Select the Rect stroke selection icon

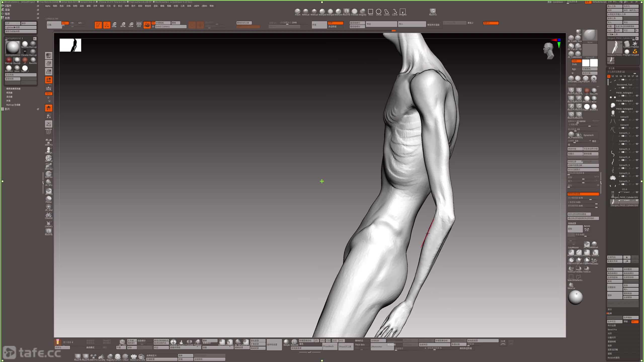[x=371, y=12]
